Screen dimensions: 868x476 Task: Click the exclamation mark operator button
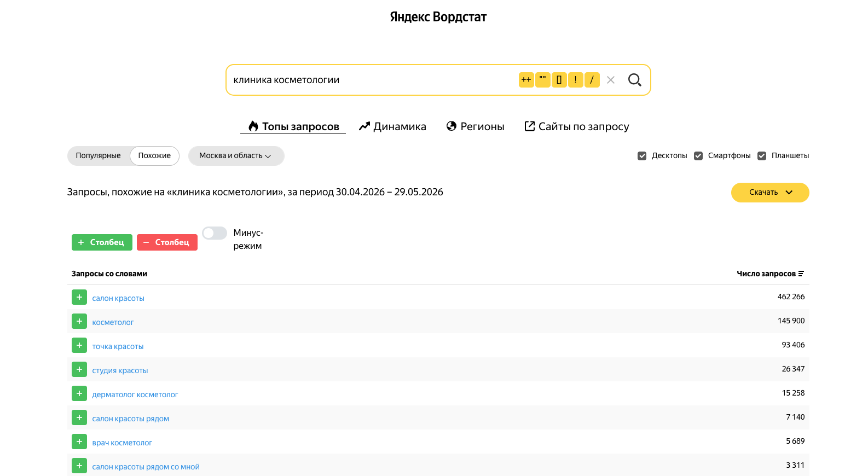click(x=575, y=80)
